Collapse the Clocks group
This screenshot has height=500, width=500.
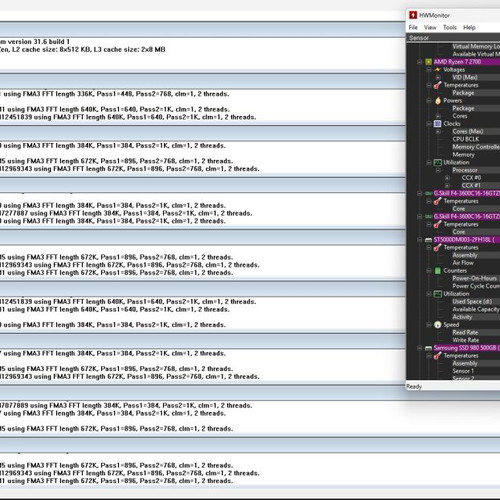point(429,124)
